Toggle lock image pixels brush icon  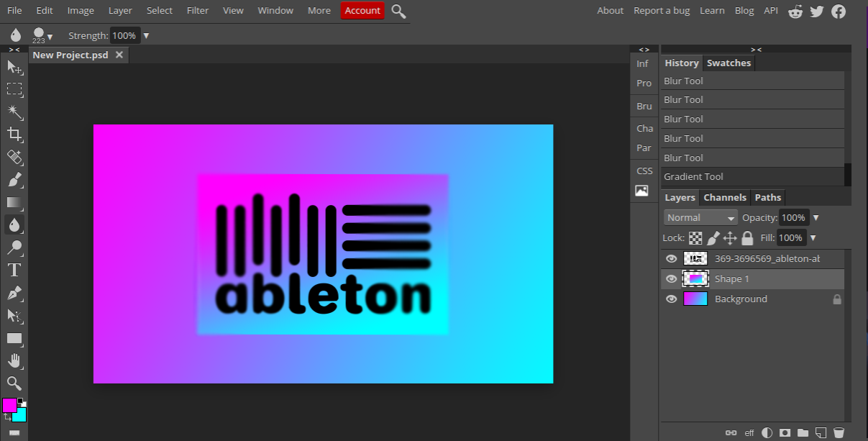713,237
